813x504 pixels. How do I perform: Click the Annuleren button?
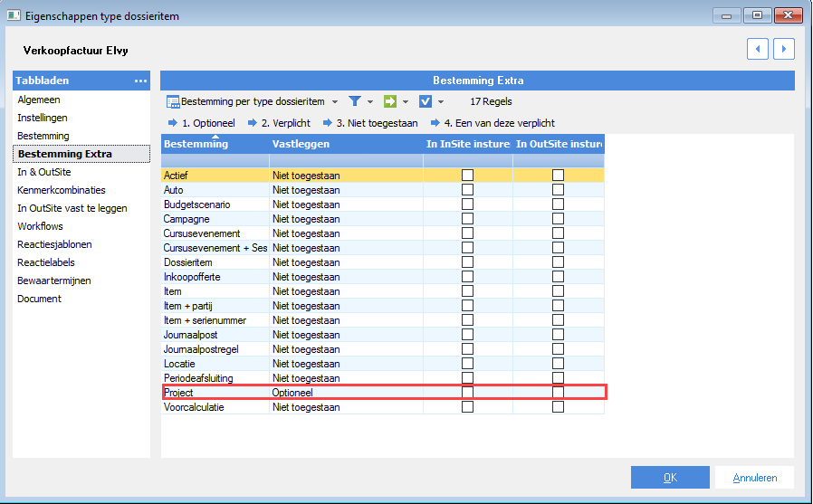754,478
